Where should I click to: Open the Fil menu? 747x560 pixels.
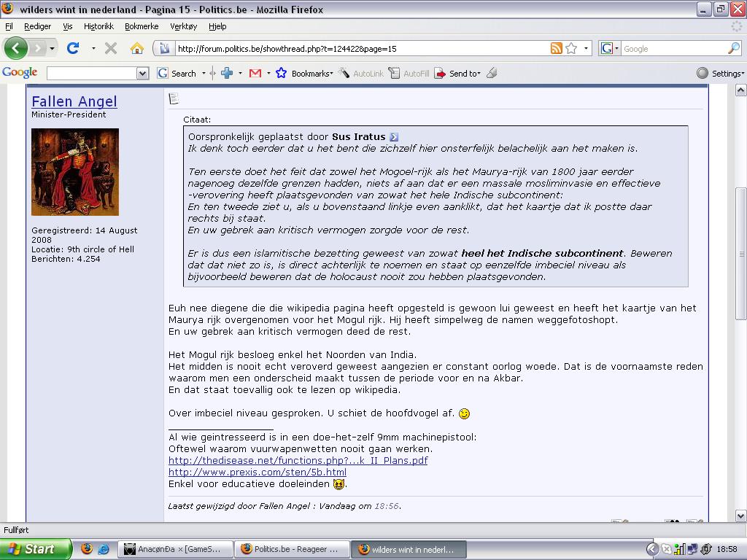[x=9, y=26]
